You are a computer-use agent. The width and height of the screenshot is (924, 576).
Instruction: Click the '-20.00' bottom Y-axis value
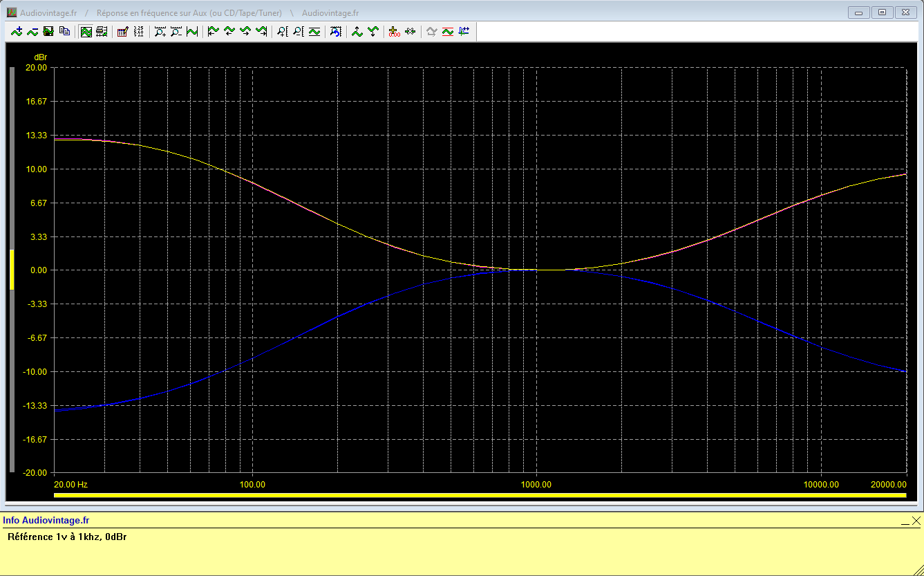pyautogui.click(x=35, y=473)
